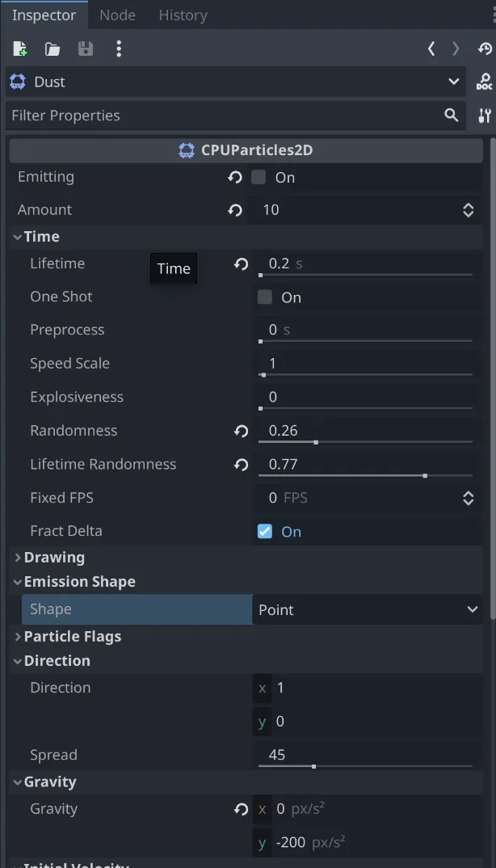Image resolution: width=496 pixels, height=868 pixels.
Task: Save resource with the floppy disk icon
Action: click(x=85, y=49)
